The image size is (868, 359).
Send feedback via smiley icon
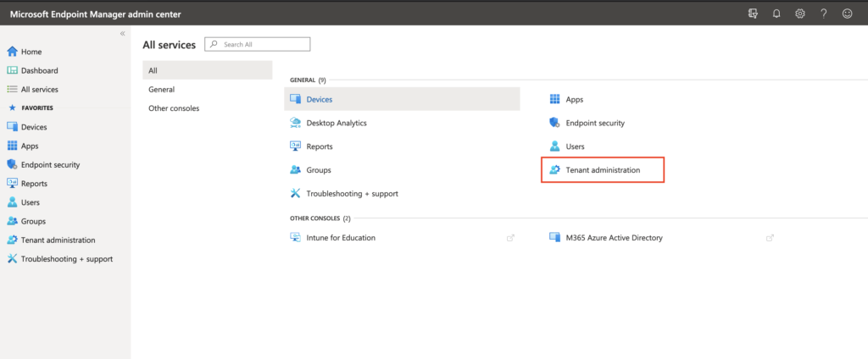847,14
